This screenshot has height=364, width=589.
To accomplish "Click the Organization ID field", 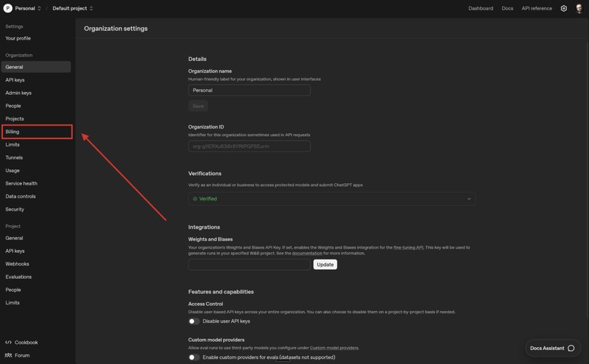I will pyautogui.click(x=250, y=146).
